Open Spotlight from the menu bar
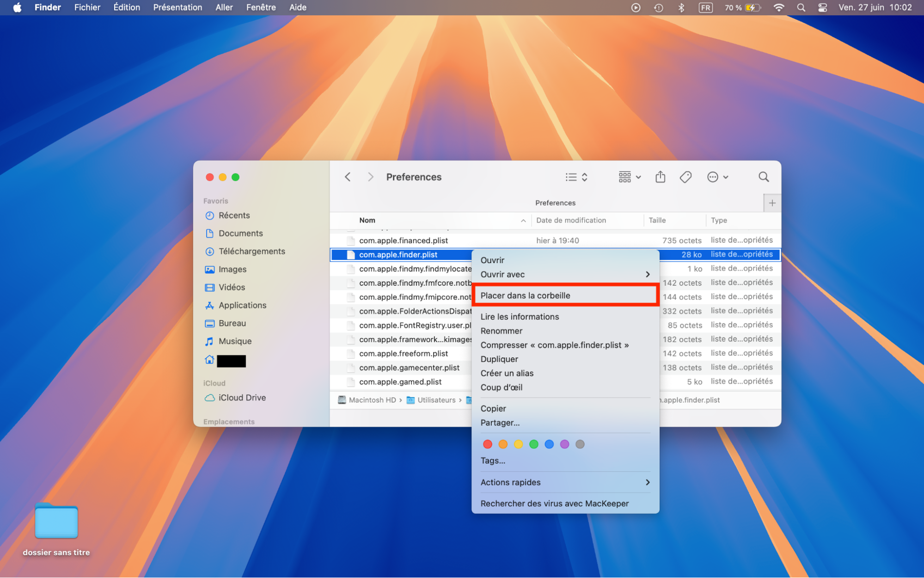This screenshot has width=924, height=578. [801, 7]
